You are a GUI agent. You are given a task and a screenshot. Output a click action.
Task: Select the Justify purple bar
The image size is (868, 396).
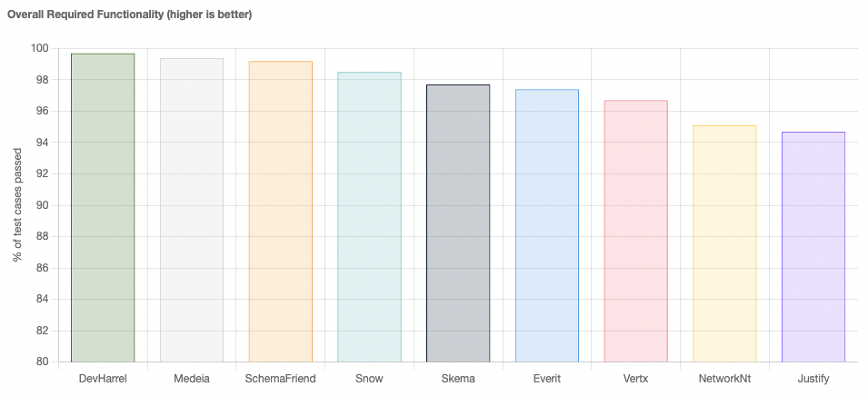click(x=813, y=247)
